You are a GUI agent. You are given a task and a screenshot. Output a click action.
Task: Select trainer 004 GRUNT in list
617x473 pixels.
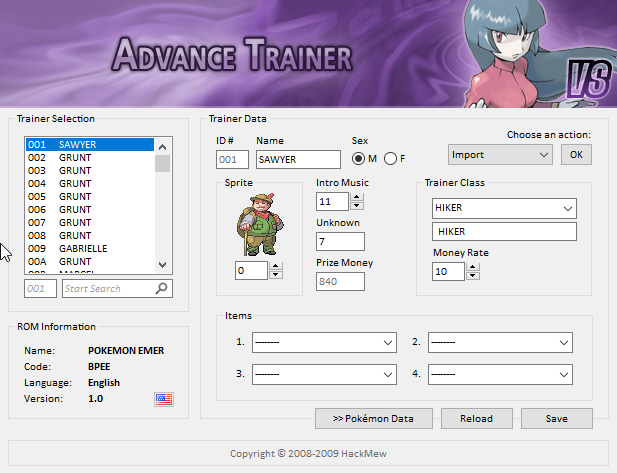click(90, 183)
